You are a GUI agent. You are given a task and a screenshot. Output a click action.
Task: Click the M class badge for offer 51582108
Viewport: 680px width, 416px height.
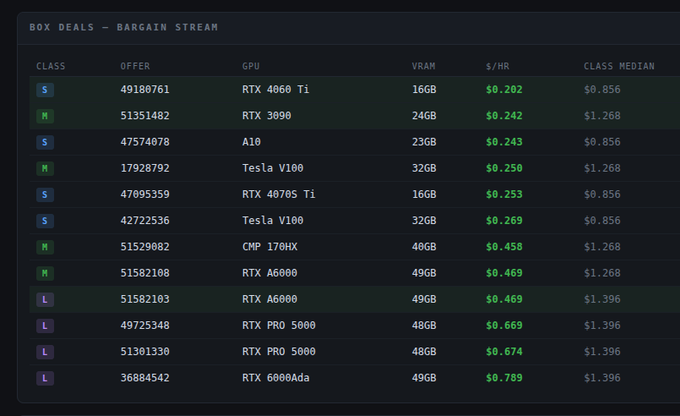(x=45, y=273)
